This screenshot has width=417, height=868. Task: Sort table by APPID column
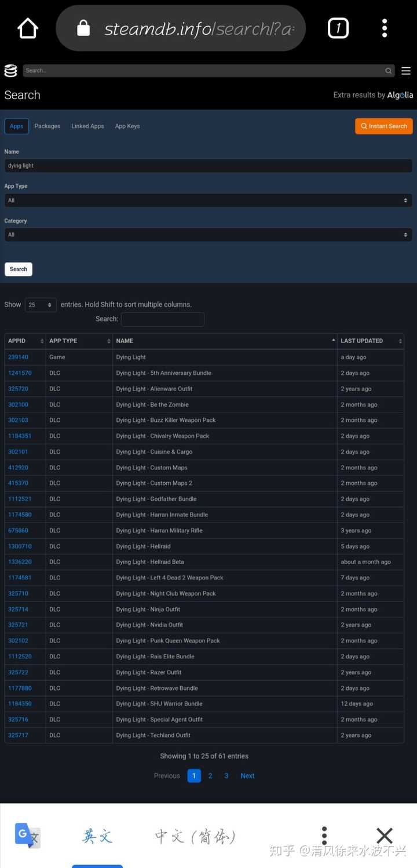[x=25, y=341]
